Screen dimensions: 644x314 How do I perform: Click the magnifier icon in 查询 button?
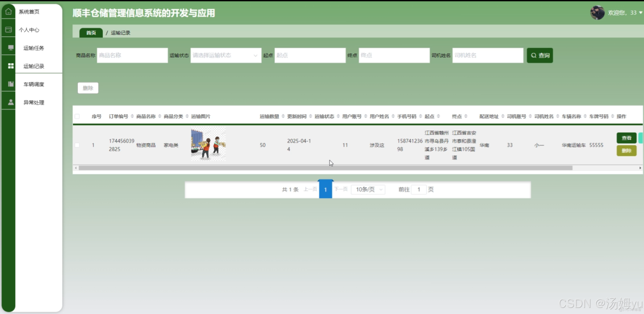(533, 55)
